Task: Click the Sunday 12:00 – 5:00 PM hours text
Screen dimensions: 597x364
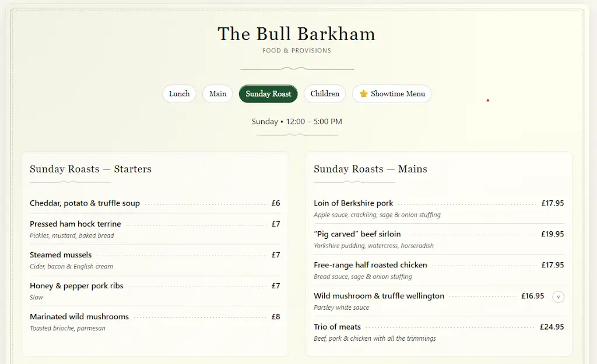Action: pos(297,122)
